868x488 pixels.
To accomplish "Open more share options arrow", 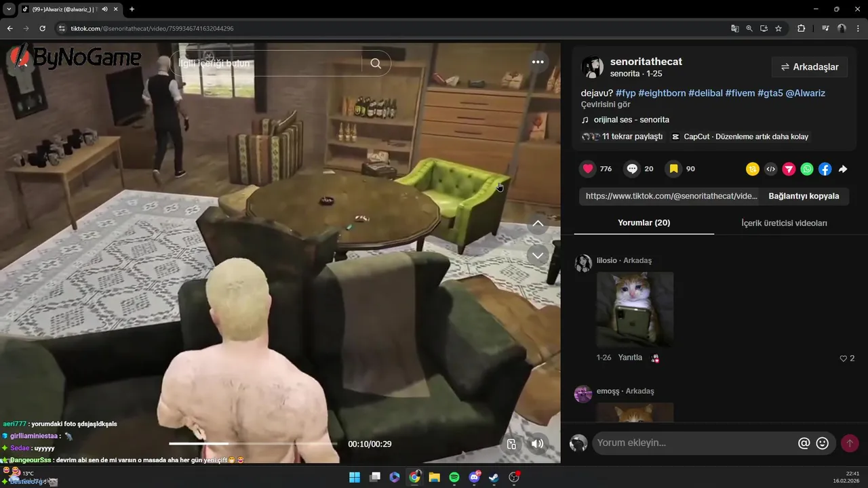I will coord(843,169).
